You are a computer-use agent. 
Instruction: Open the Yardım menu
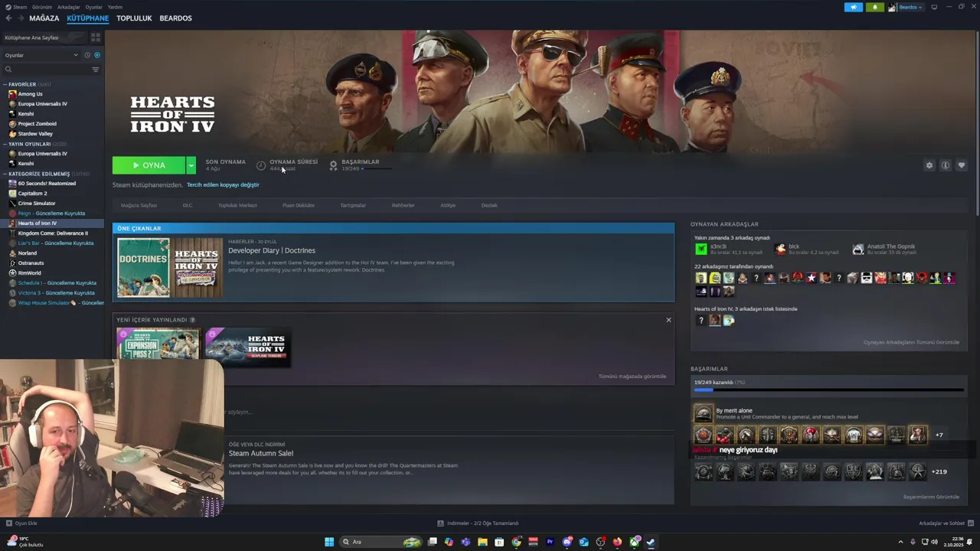tap(115, 7)
